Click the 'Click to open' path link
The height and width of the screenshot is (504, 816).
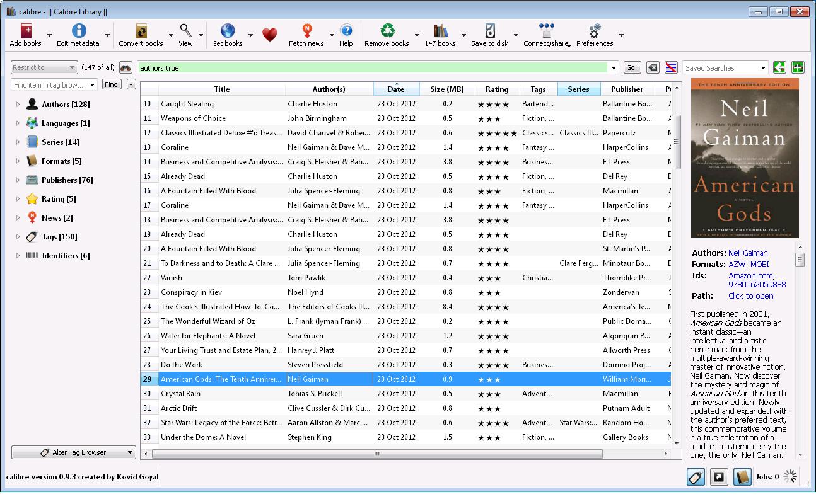750,296
